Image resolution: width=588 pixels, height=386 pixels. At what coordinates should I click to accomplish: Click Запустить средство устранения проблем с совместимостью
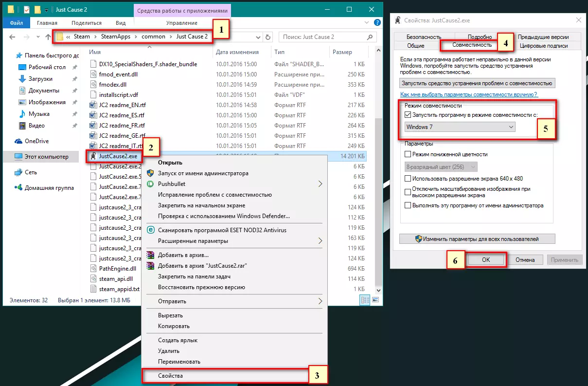pyautogui.click(x=477, y=83)
